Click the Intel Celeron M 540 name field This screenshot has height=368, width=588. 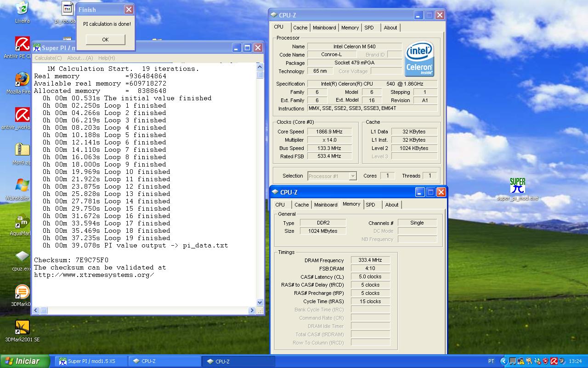(355, 46)
